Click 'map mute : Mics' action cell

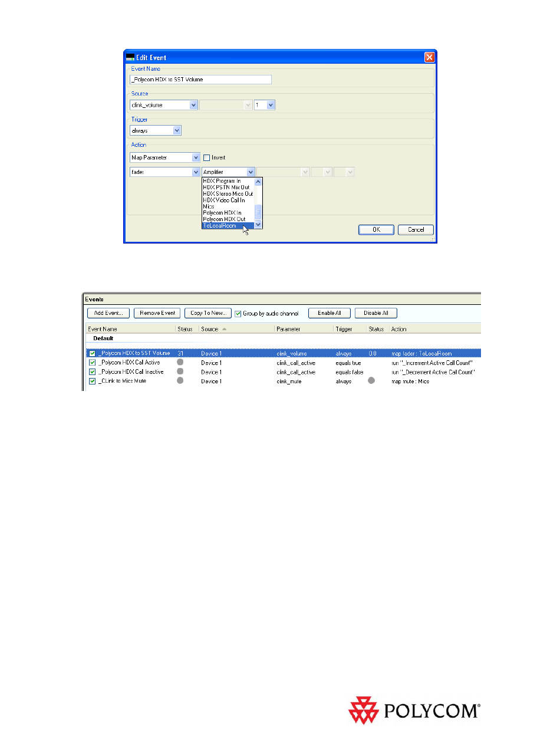410,382
